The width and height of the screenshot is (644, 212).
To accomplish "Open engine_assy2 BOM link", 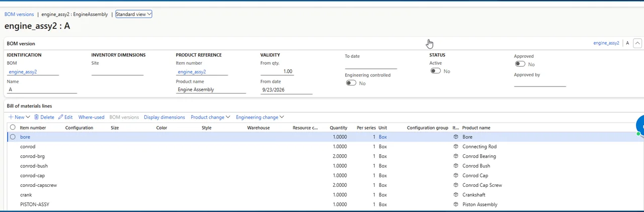I will 23,72.
